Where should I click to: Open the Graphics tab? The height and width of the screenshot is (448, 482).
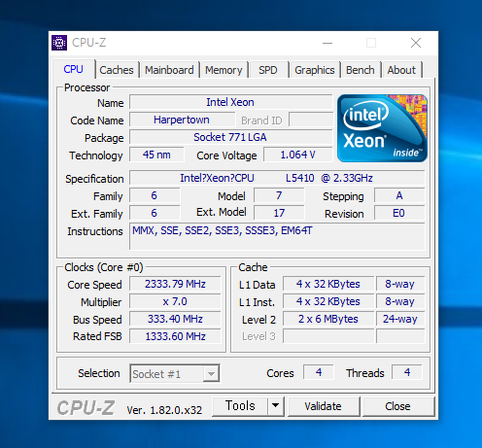click(315, 70)
